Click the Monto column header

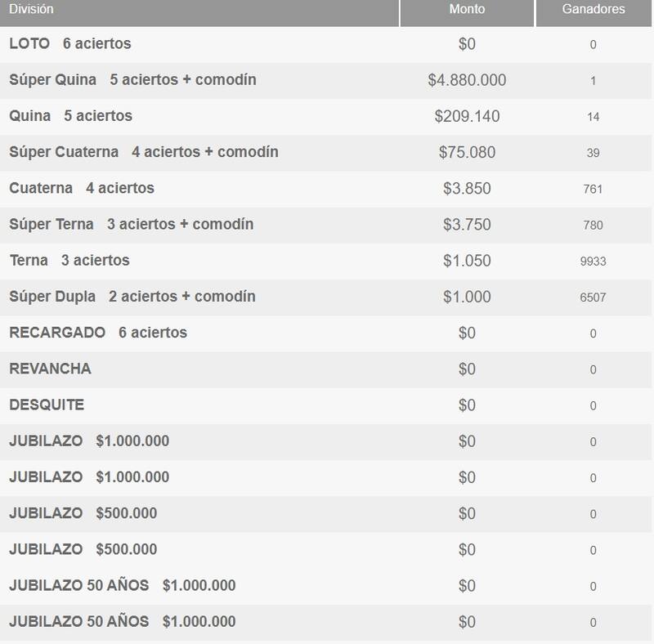pyautogui.click(x=467, y=10)
